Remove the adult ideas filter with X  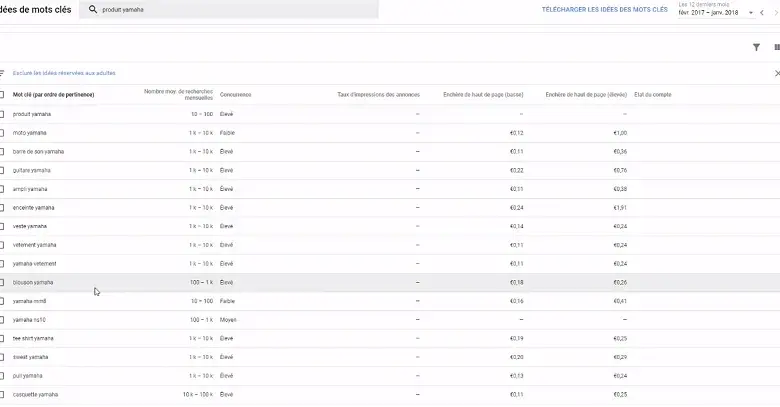coord(777,73)
